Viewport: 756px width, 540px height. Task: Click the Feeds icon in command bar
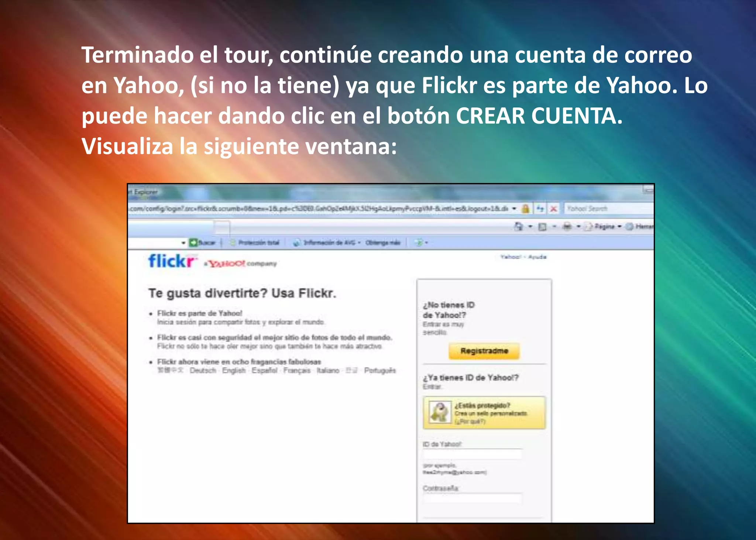click(x=542, y=227)
